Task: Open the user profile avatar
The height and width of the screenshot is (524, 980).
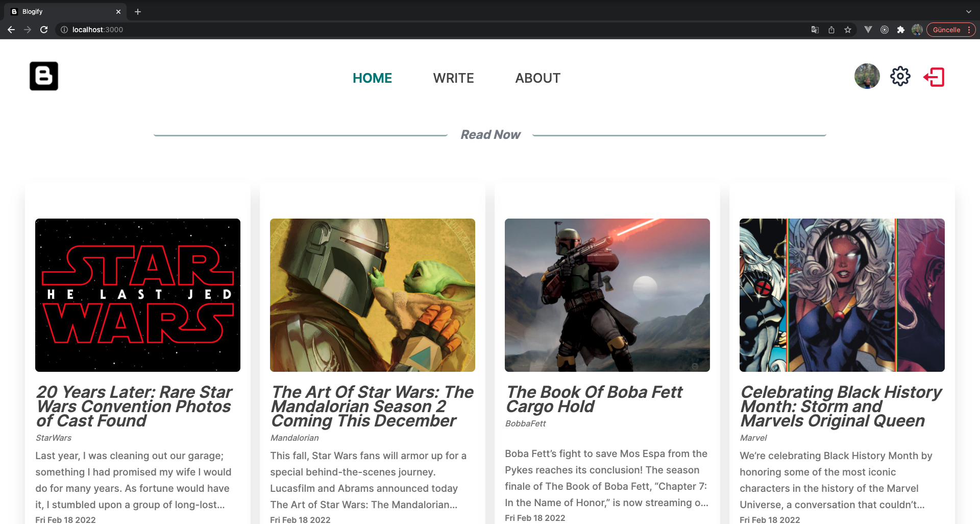Action: tap(867, 76)
